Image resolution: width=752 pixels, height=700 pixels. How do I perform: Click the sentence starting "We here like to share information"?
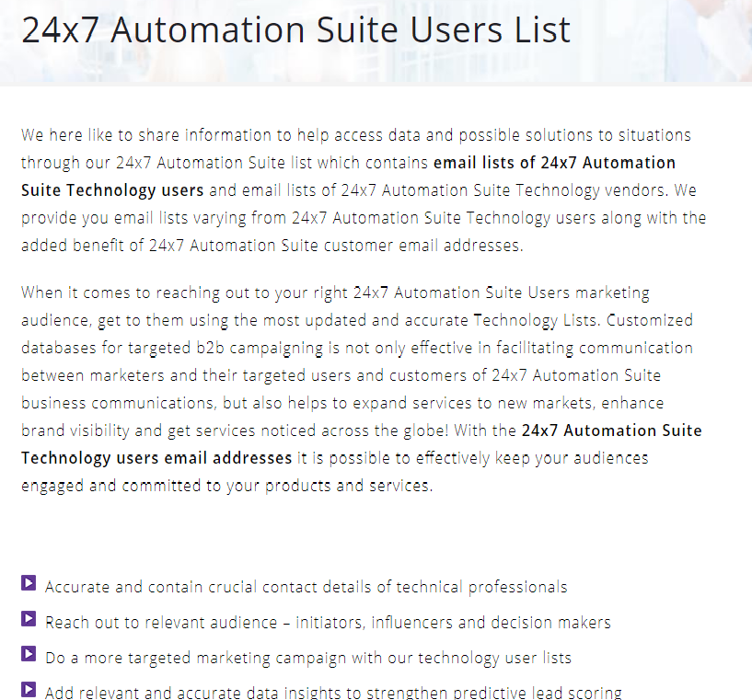click(x=356, y=135)
